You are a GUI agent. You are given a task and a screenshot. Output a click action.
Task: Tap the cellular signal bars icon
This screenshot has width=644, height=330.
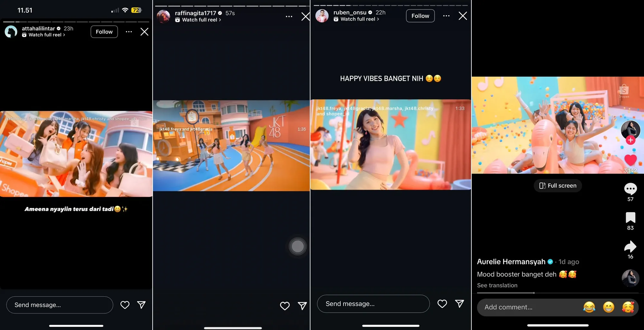click(x=115, y=10)
